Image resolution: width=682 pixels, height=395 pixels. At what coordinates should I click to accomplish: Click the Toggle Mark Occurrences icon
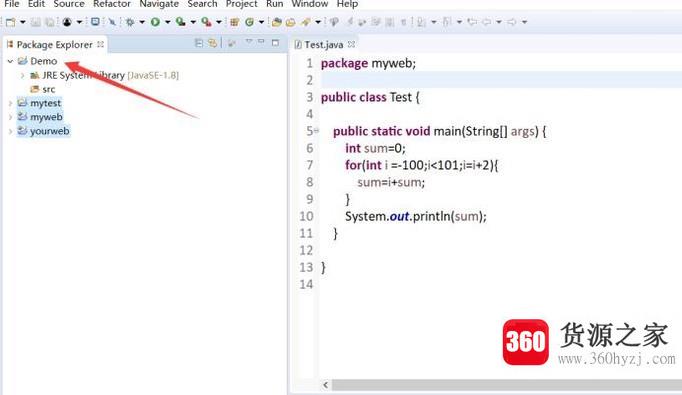(350, 21)
